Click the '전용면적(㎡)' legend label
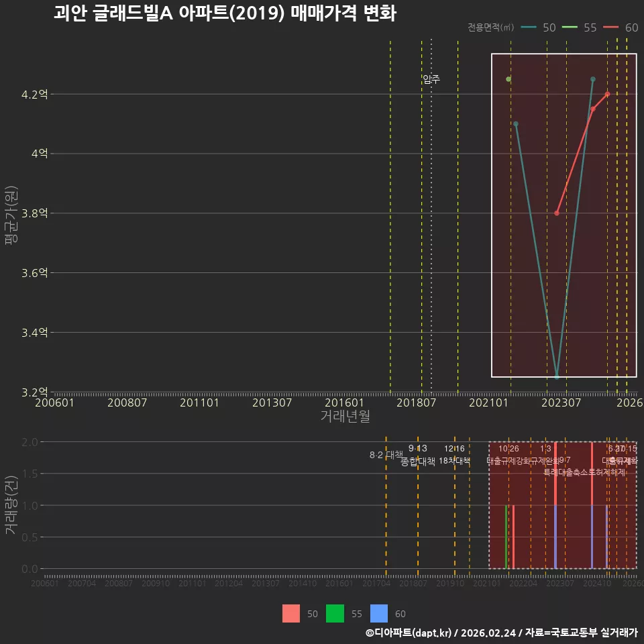Image resolution: width=644 pixels, height=644 pixels. [x=491, y=28]
